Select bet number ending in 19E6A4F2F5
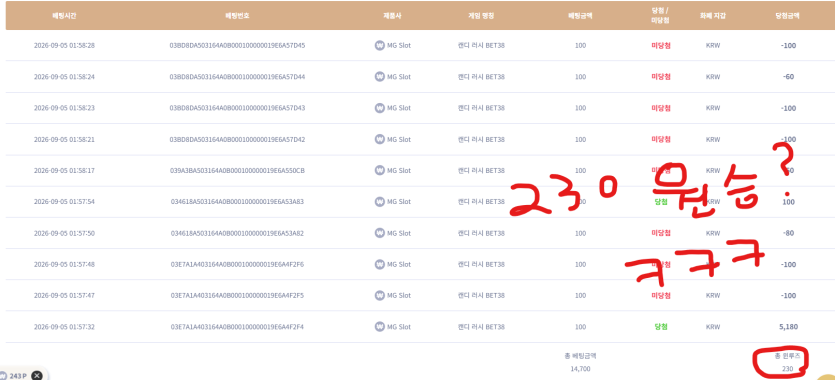835x380 pixels. coord(237,295)
